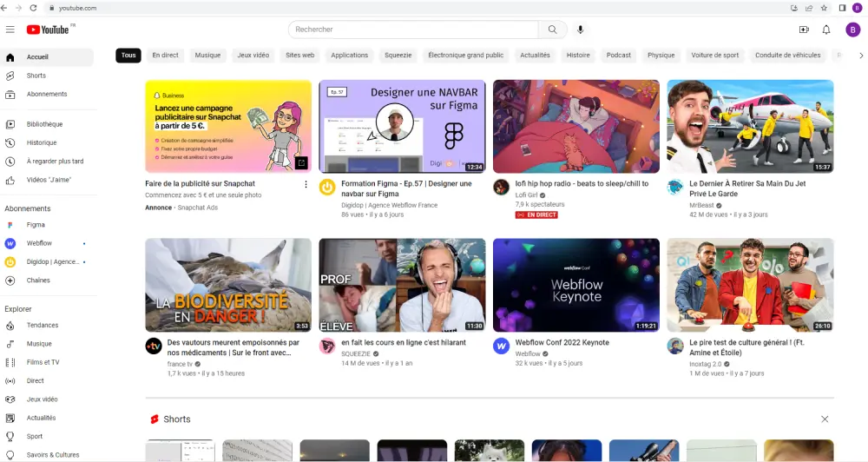Click the search magnifier button
This screenshot has height=462, width=868.
pos(552,30)
